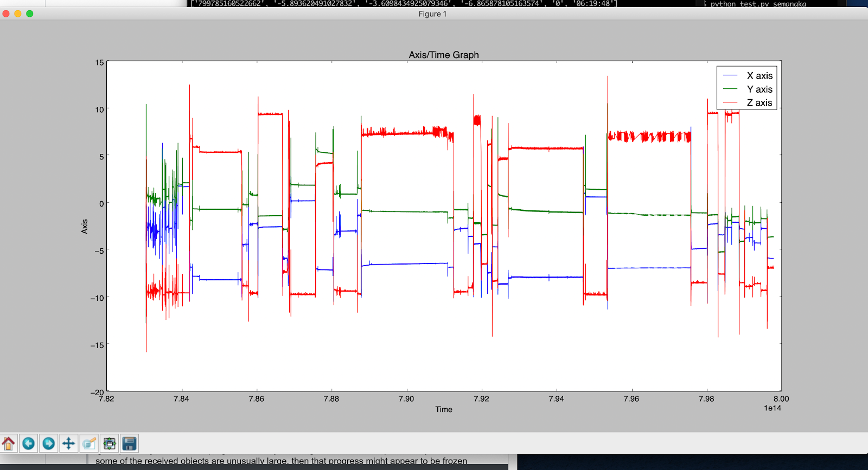Image resolution: width=868 pixels, height=470 pixels.
Task: Click the 8.00 tick label on the x-axis
Action: click(x=781, y=398)
